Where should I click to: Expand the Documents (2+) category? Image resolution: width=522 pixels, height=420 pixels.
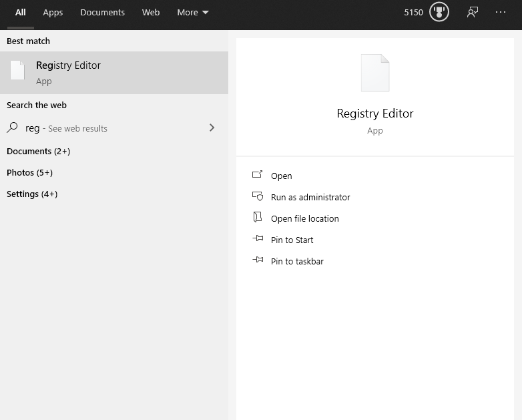pyautogui.click(x=38, y=151)
